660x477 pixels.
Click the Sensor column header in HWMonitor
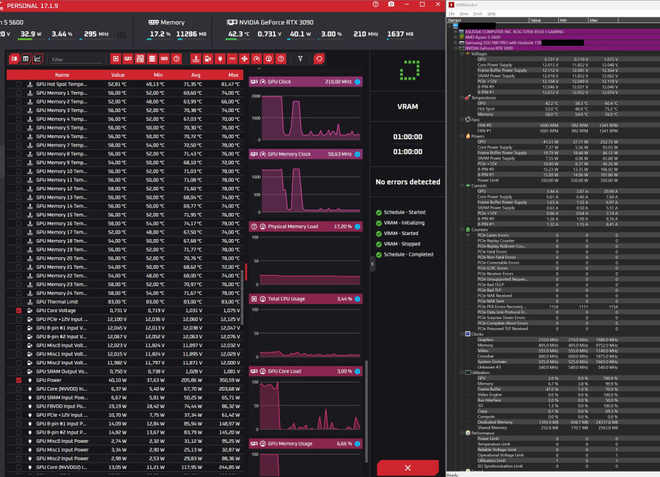point(487,20)
